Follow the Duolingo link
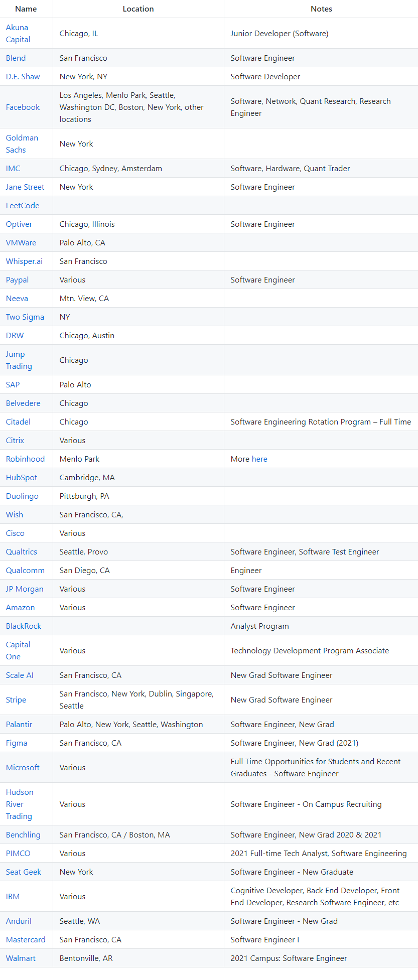This screenshot has height=980, width=418. click(x=22, y=496)
